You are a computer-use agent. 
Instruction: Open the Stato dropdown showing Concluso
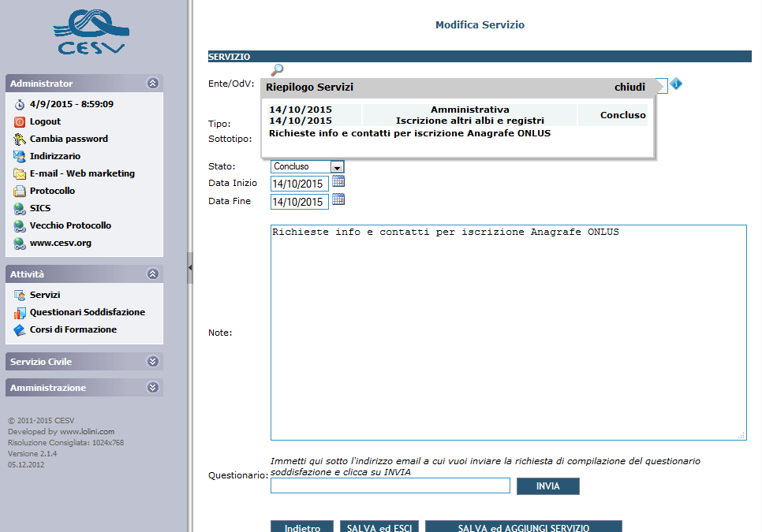307,166
